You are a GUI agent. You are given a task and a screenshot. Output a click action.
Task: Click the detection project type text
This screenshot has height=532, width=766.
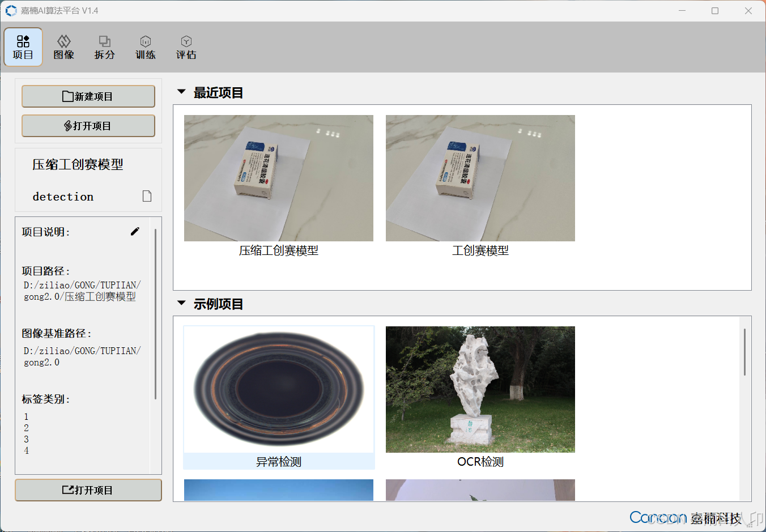point(63,197)
